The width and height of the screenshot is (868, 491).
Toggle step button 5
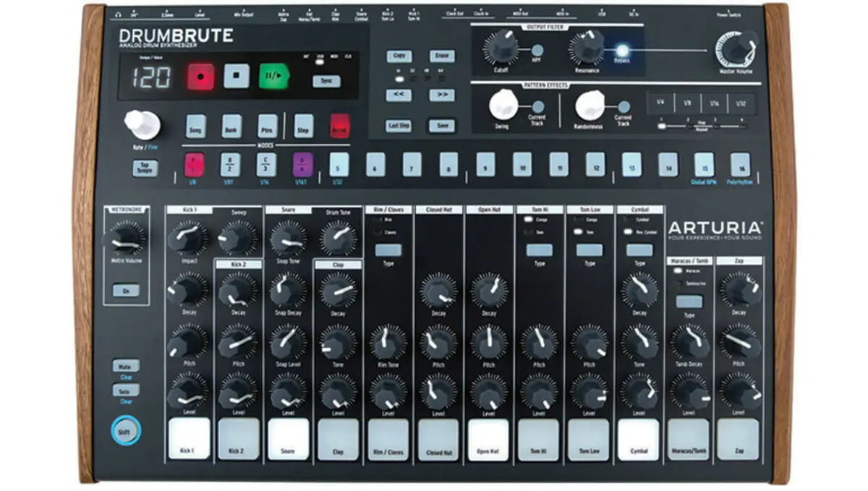pyautogui.click(x=339, y=165)
